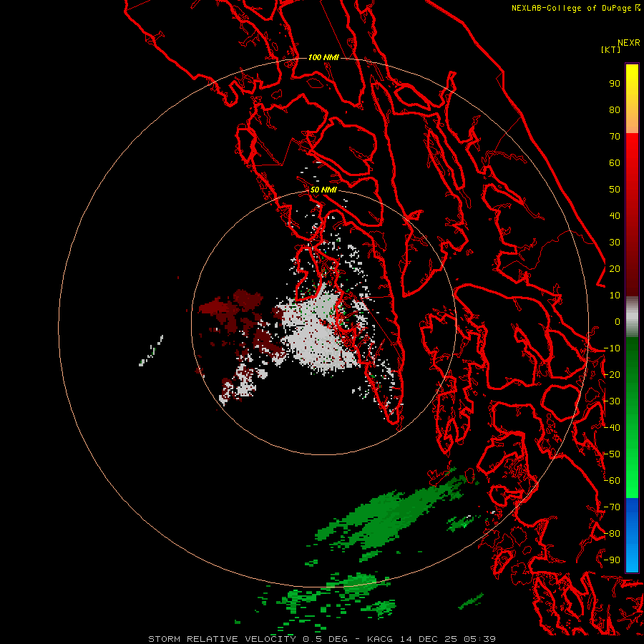Click the 0 value on the velocity scale
The height and width of the screenshot is (644, 644).
pos(618,321)
